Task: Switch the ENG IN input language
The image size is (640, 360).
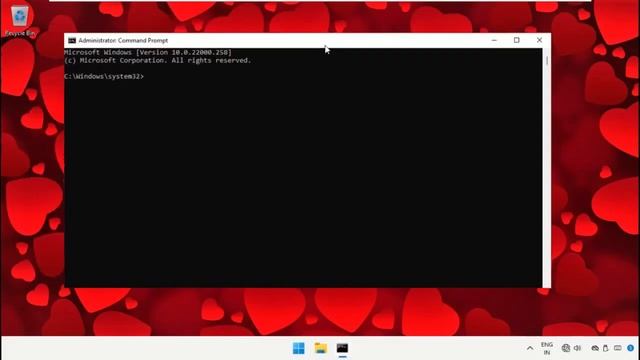Action: (x=547, y=348)
